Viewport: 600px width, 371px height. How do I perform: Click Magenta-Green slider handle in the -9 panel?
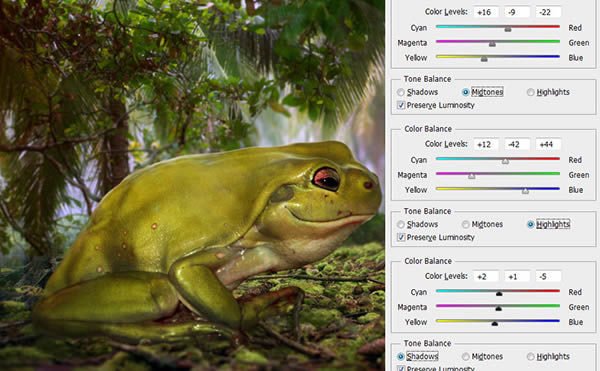pos(492,44)
